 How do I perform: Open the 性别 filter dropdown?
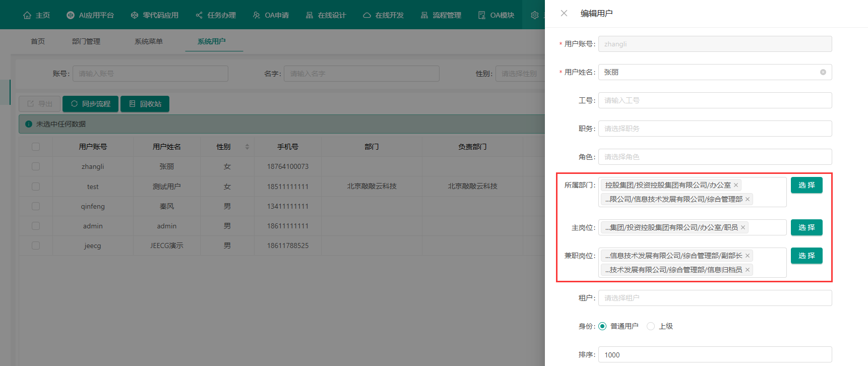(520, 74)
